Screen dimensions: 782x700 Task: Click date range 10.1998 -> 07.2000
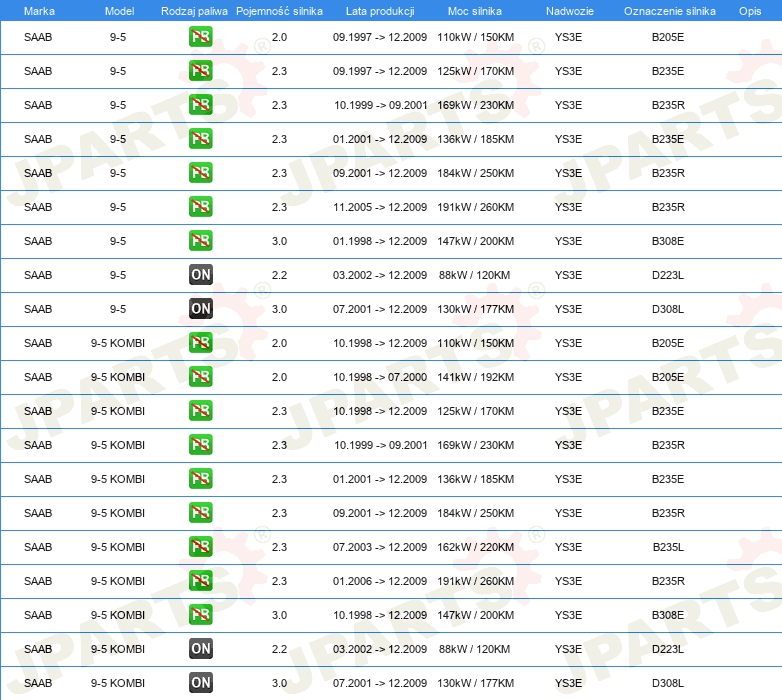click(380, 377)
